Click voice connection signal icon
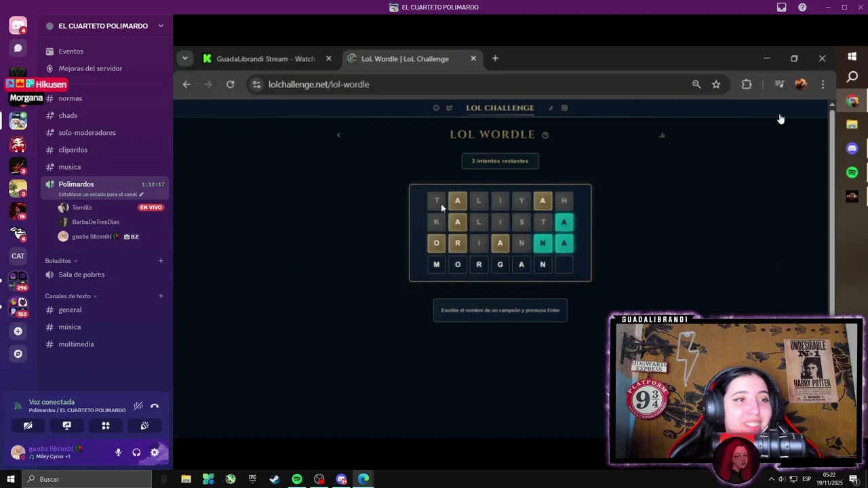Image resolution: width=868 pixels, height=488 pixels. (x=18, y=406)
